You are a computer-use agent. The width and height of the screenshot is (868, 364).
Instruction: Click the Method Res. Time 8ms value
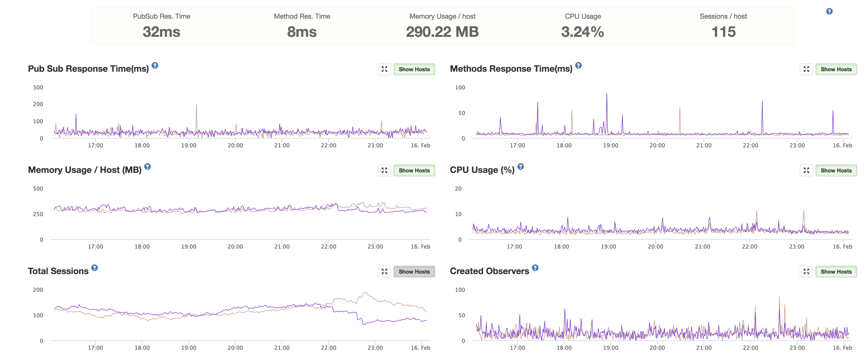click(x=302, y=32)
